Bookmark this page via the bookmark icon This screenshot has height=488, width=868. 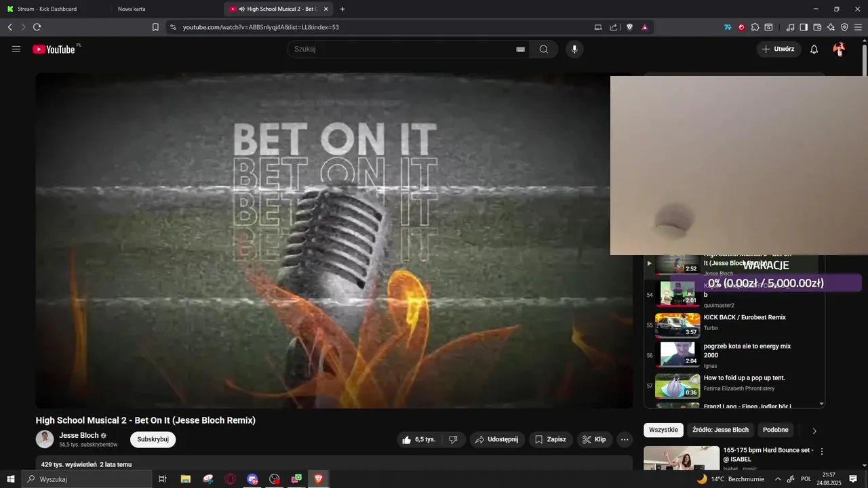pyautogui.click(x=155, y=27)
